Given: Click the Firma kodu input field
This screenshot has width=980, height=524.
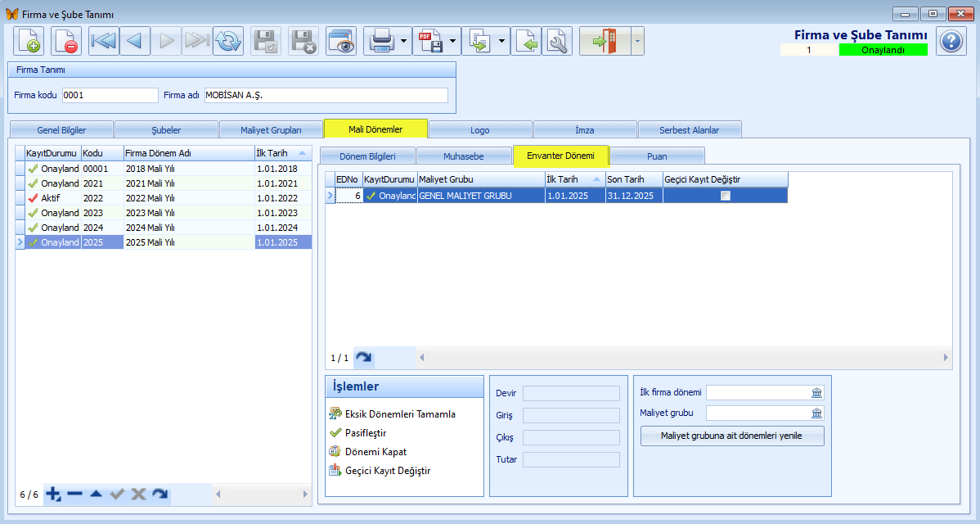Looking at the screenshot, I should point(110,95).
